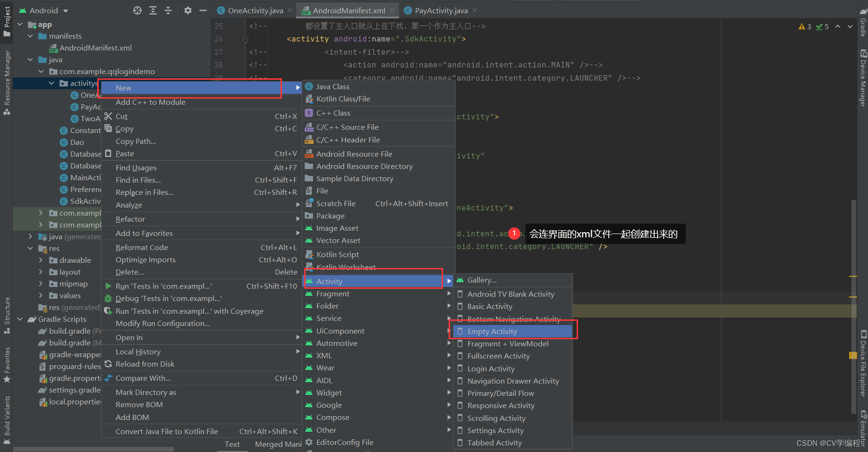
Task: Click the editor vertical scrollbar
Action: coord(854,307)
